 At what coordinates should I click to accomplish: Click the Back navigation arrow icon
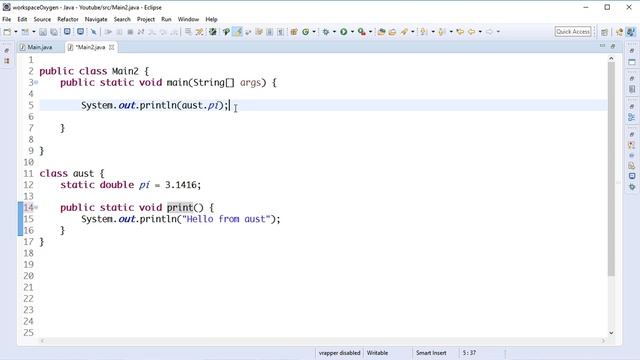point(471,32)
